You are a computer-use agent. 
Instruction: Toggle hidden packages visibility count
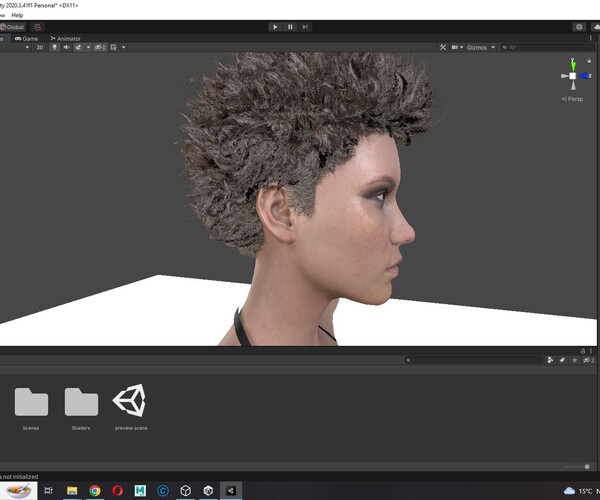point(588,360)
